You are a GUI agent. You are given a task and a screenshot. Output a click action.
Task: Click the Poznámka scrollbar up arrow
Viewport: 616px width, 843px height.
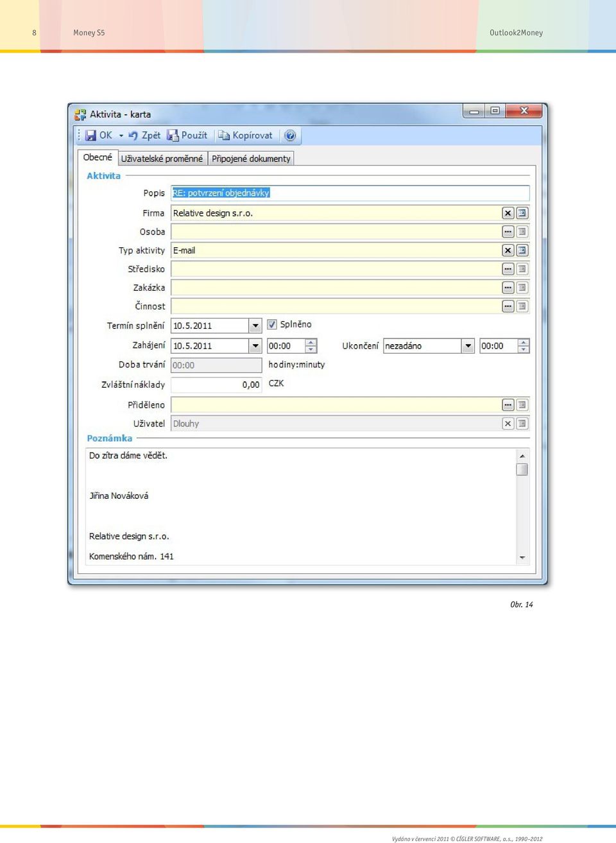(x=522, y=456)
